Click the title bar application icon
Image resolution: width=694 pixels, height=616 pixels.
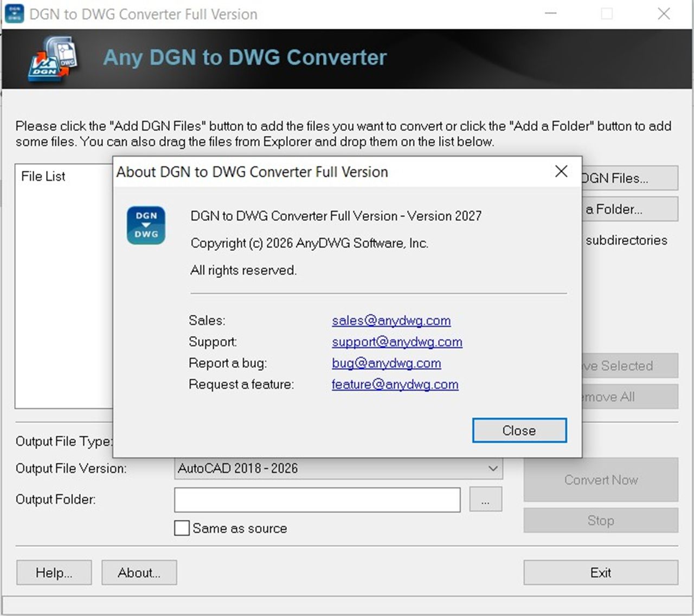click(14, 14)
